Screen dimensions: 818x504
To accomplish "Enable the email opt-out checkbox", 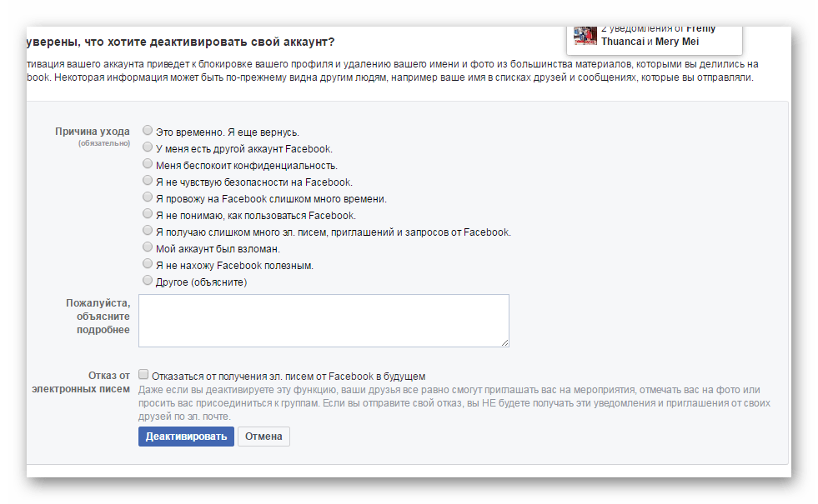I will coord(143,375).
